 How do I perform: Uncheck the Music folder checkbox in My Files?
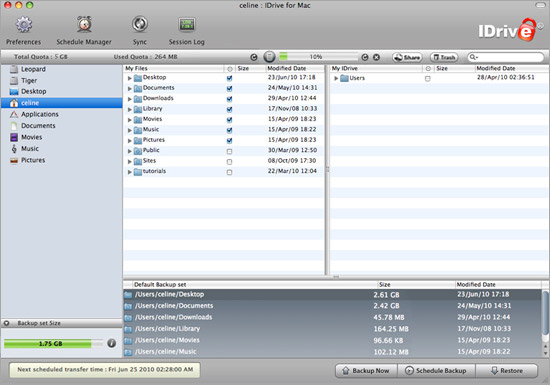coord(229,130)
